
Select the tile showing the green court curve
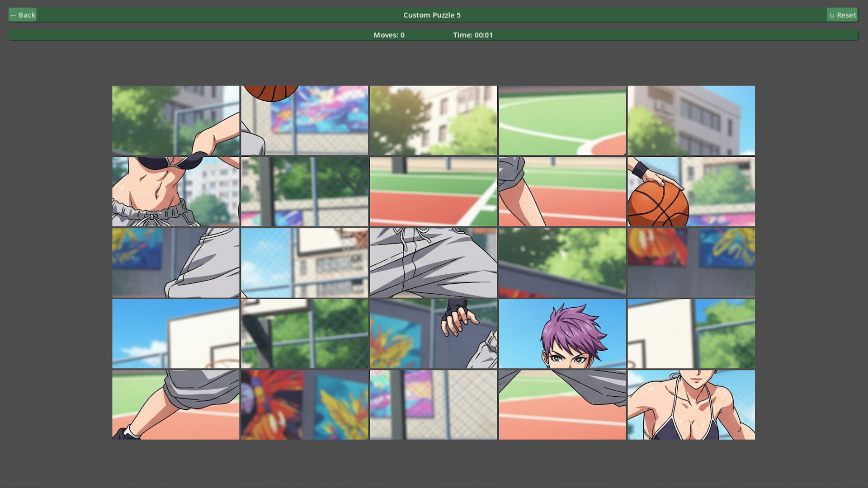562,120
